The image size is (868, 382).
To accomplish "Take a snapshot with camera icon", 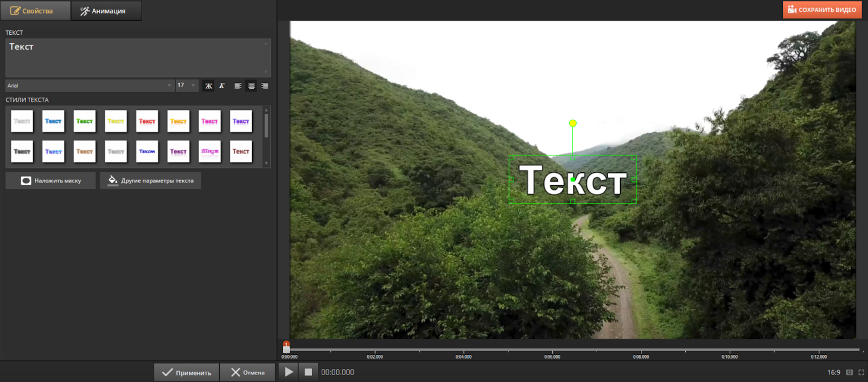I will [x=850, y=372].
